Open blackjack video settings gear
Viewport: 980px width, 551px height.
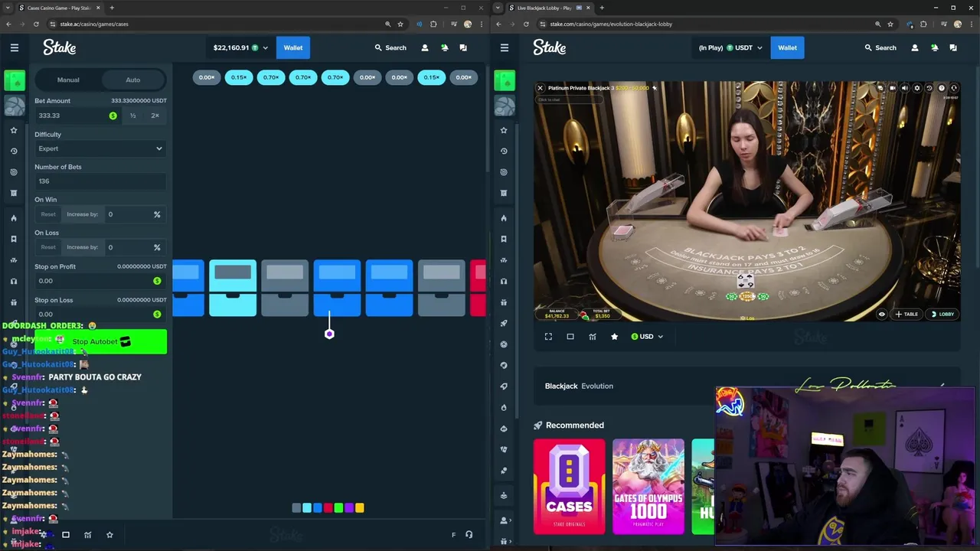click(x=917, y=88)
